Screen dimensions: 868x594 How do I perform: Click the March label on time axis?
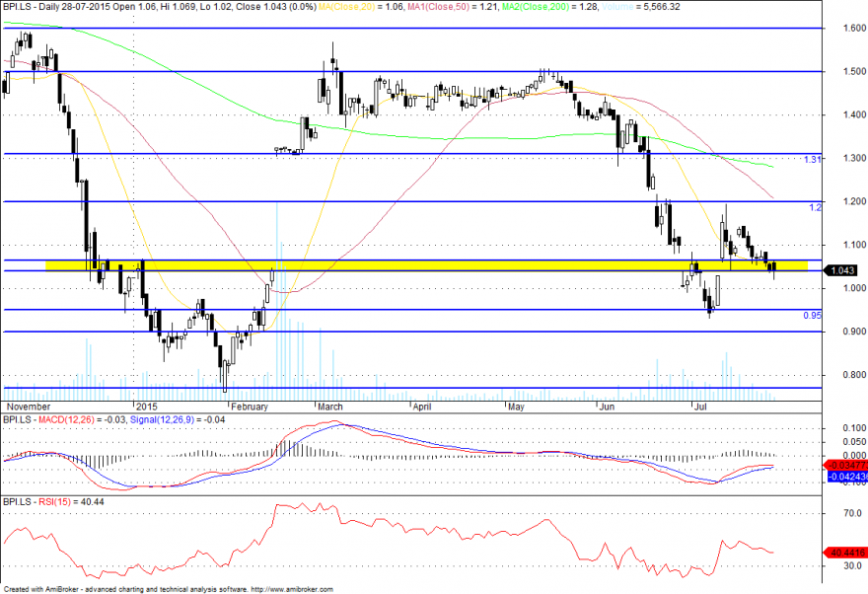pos(329,407)
